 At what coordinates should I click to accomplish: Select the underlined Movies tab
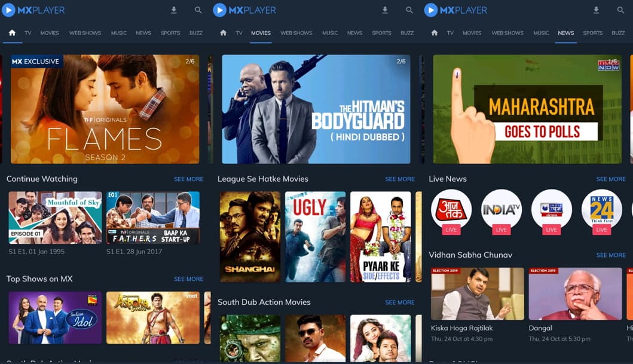pyautogui.click(x=261, y=33)
